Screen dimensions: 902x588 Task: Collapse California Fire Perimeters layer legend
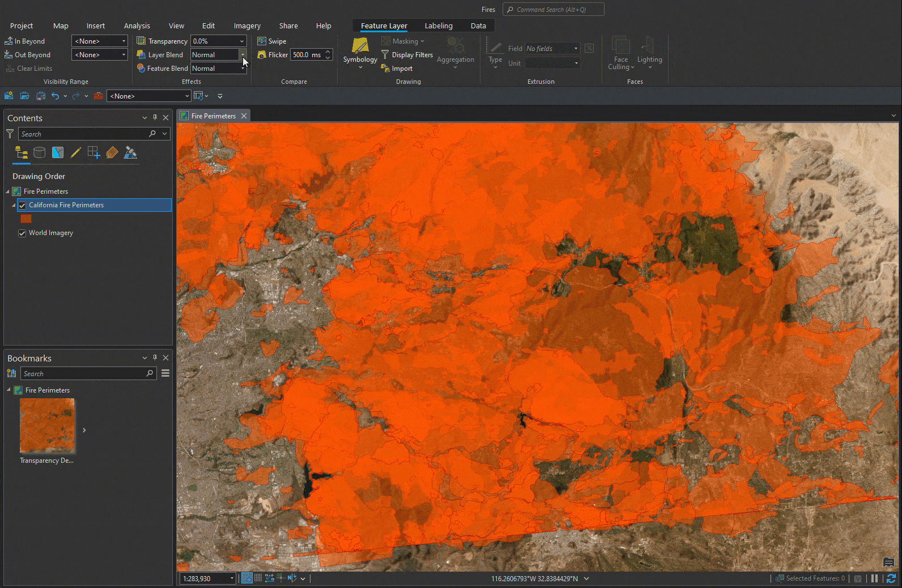tap(14, 205)
